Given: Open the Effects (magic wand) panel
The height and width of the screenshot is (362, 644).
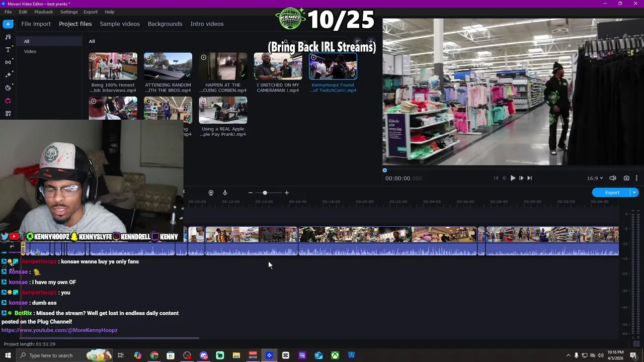Looking at the screenshot, I should tap(8, 75).
